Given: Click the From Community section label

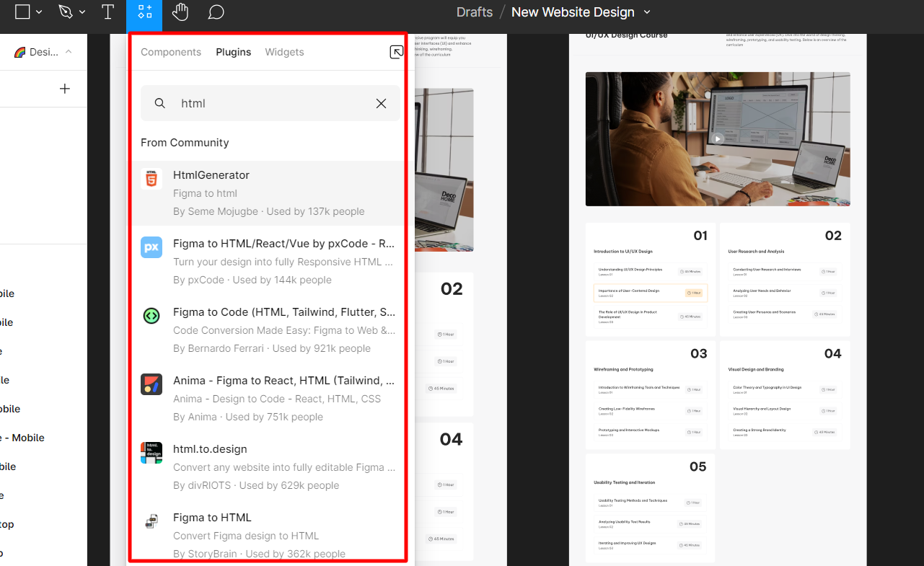Looking at the screenshot, I should [185, 143].
